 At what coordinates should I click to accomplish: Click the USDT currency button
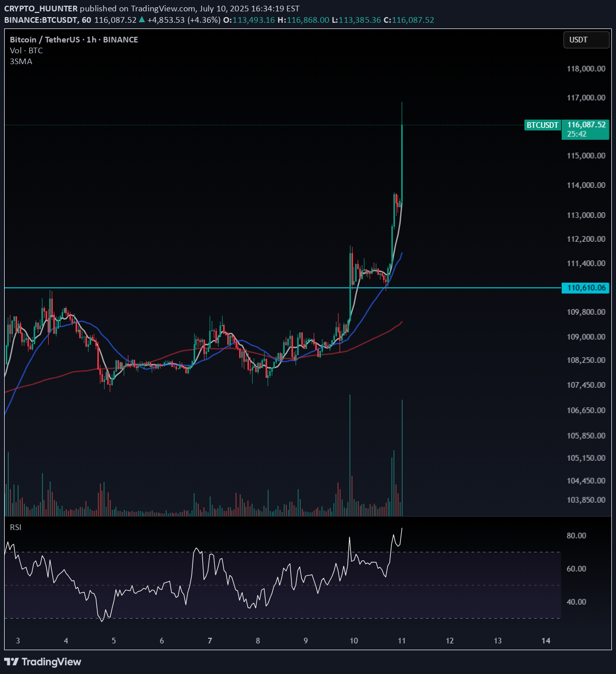(x=586, y=40)
